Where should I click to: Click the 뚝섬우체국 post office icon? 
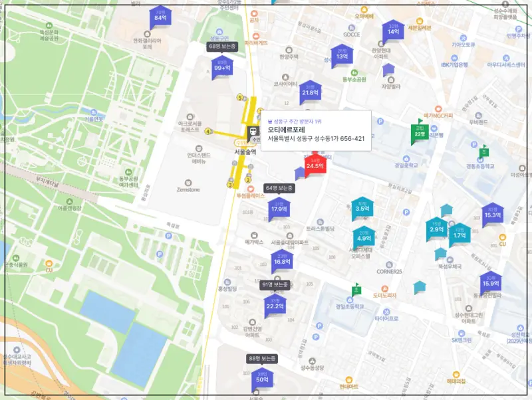450,260
